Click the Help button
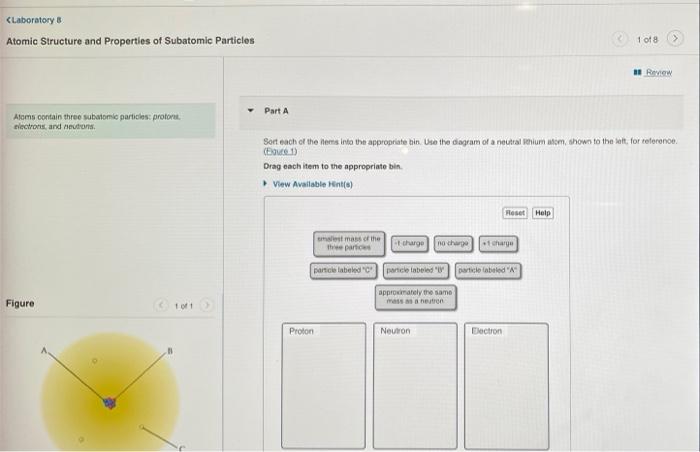This screenshot has width=700, height=452. coord(543,213)
